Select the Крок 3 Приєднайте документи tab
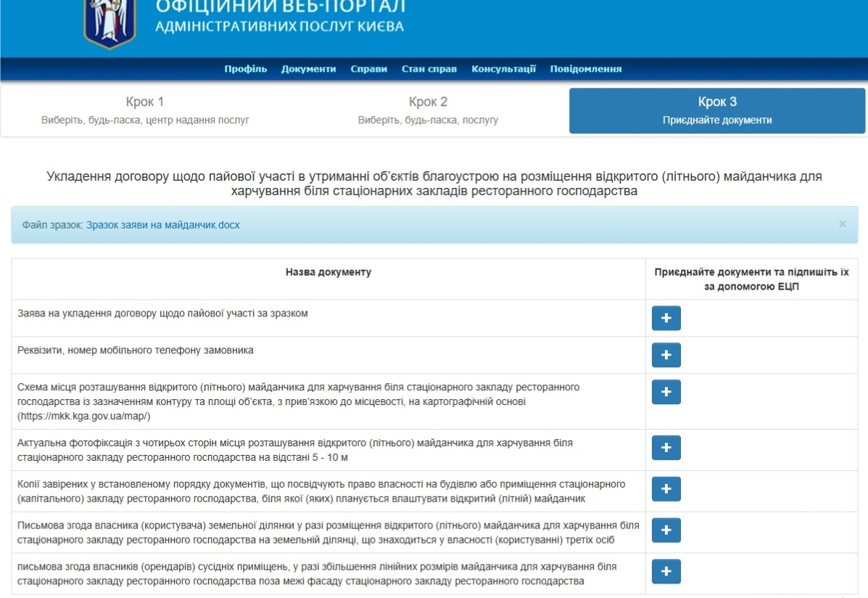The height and width of the screenshot is (598, 868). [x=716, y=110]
